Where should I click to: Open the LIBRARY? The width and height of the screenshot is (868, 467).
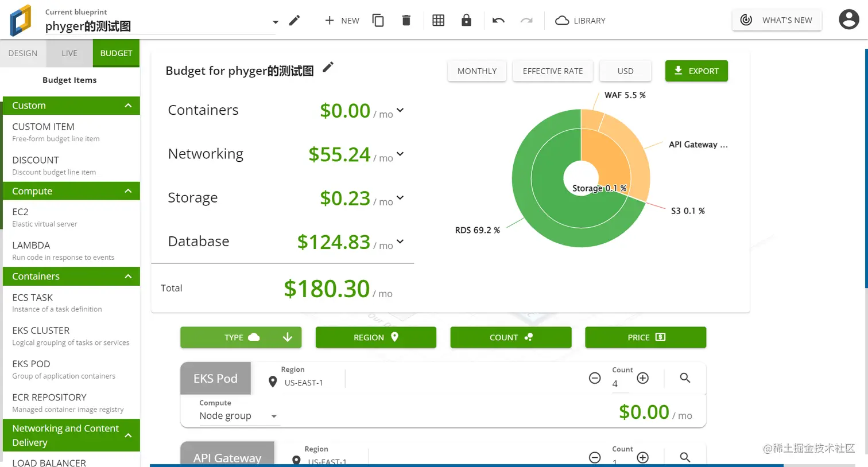pyautogui.click(x=580, y=21)
